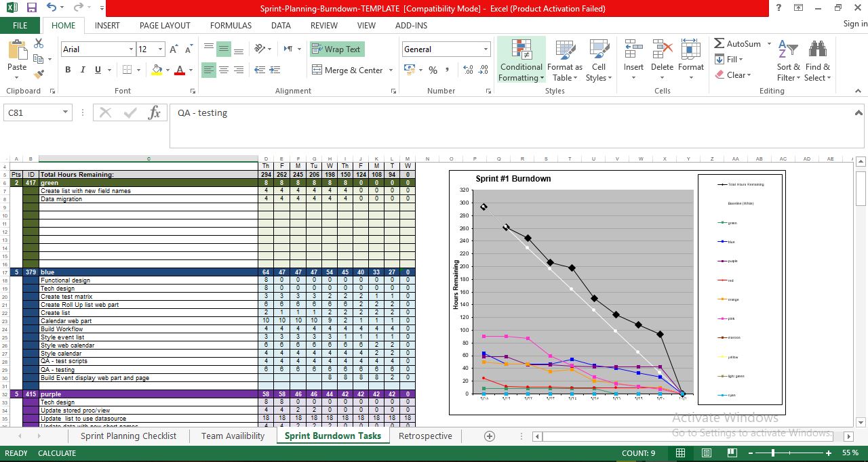Image resolution: width=868 pixels, height=462 pixels.
Task: Click the Paste clipboard icon
Action: pos(17,49)
